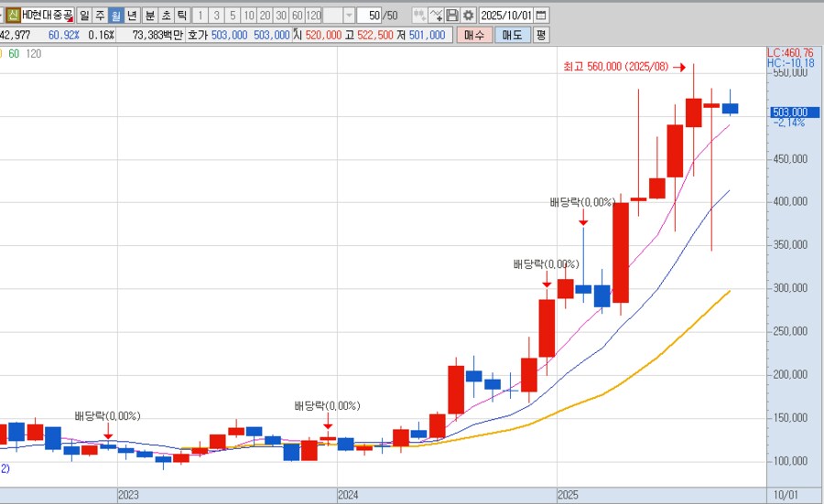This screenshot has height=504, width=824.
Task: Toggle the 일 (daily) period button
Action: click(83, 16)
